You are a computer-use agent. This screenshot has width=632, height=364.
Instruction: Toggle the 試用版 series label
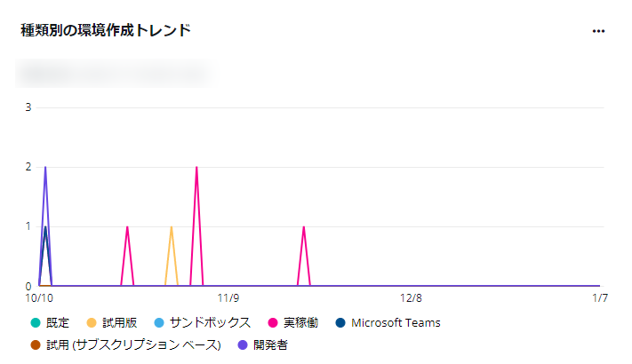(x=119, y=322)
